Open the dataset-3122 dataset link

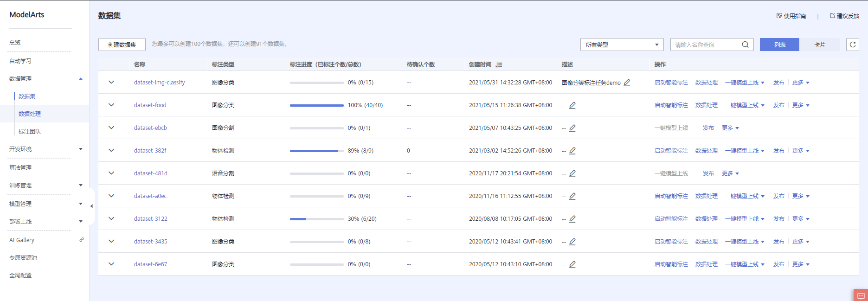(x=151, y=219)
